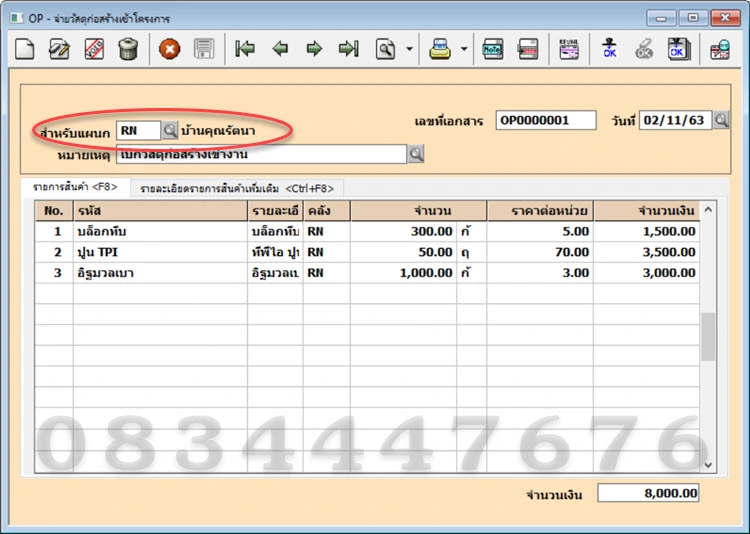The height and width of the screenshot is (534, 750).
Task: Open dropdown arrow beside search icon
Action: [409, 49]
